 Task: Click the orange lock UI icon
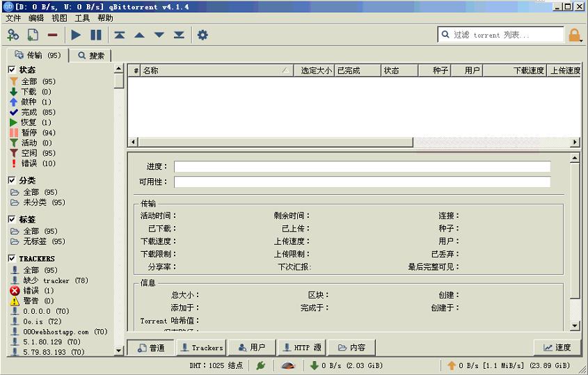575,35
